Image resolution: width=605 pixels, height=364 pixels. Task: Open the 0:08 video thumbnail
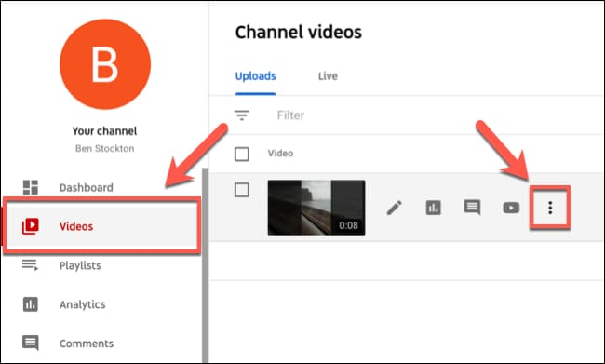[x=316, y=208]
